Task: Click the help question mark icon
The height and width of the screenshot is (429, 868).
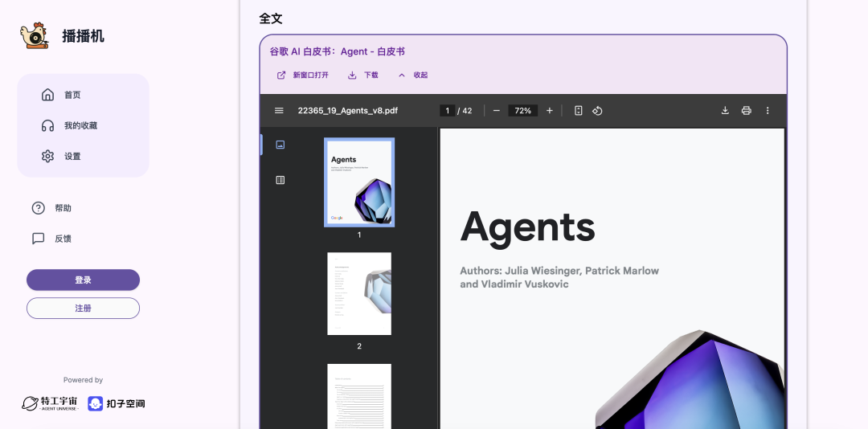Action: pos(39,208)
